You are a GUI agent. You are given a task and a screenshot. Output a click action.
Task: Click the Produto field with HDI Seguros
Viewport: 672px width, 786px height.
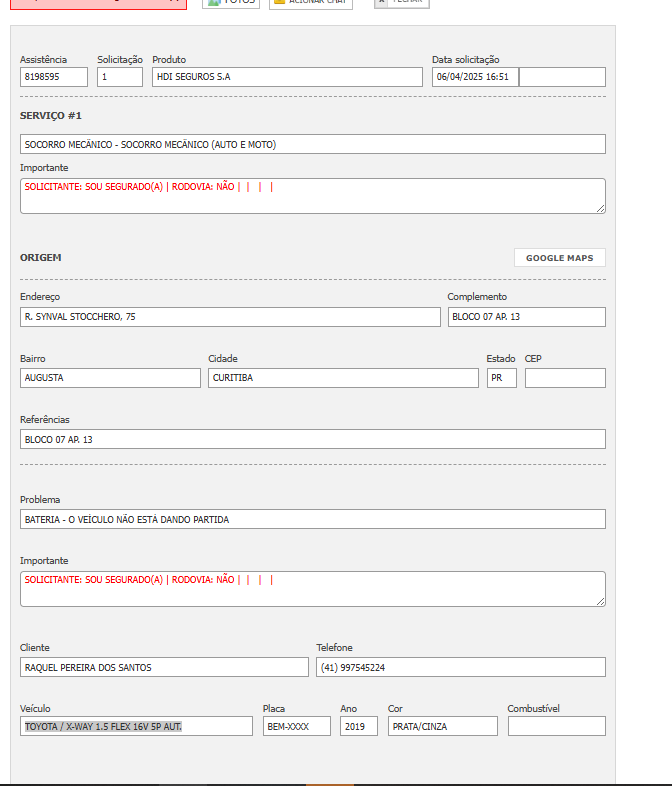pyautogui.click(x=287, y=77)
